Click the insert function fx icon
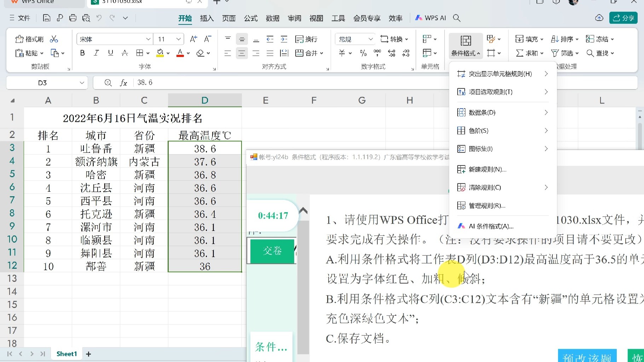The width and height of the screenshot is (644, 362). pyautogui.click(x=123, y=82)
